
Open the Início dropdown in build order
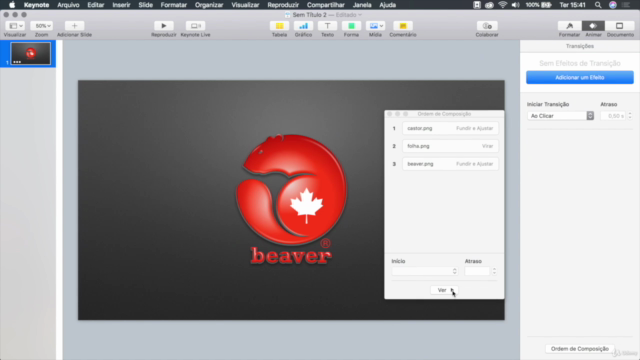pyautogui.click(x=424, y=271)
